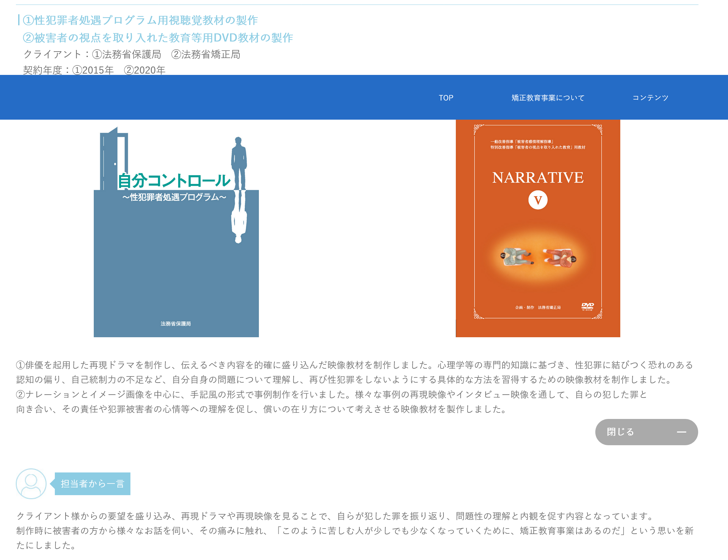The width and height of the screenshot is (728, 560).
Task: Click the round user avatar icon
Action: click(31, 483)
